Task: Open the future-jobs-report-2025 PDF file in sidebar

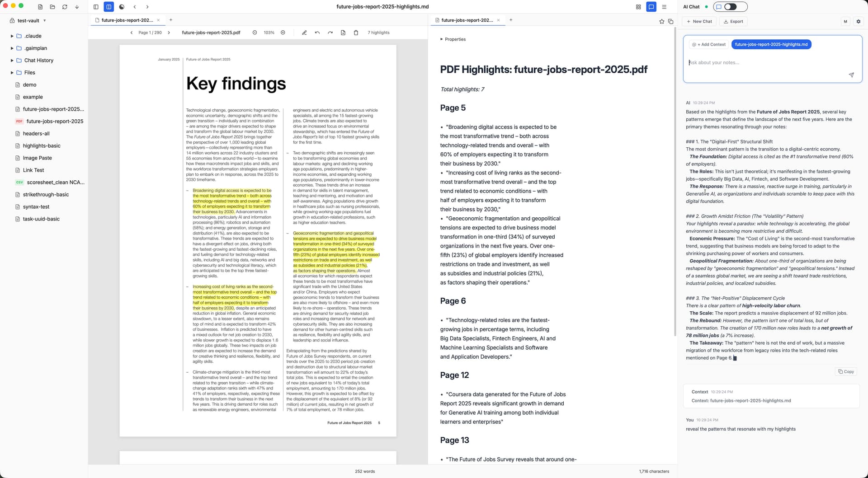Action: (55, 121)
